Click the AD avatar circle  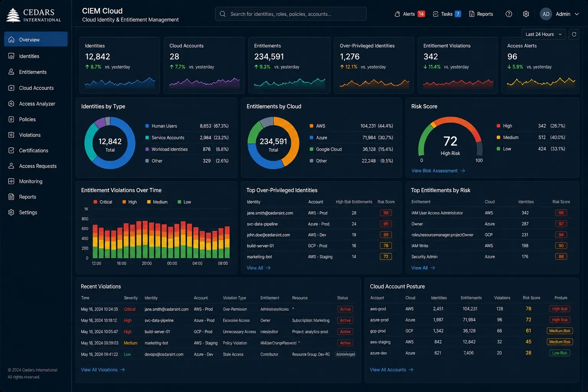pyautogui.click(x=546, y=14)
